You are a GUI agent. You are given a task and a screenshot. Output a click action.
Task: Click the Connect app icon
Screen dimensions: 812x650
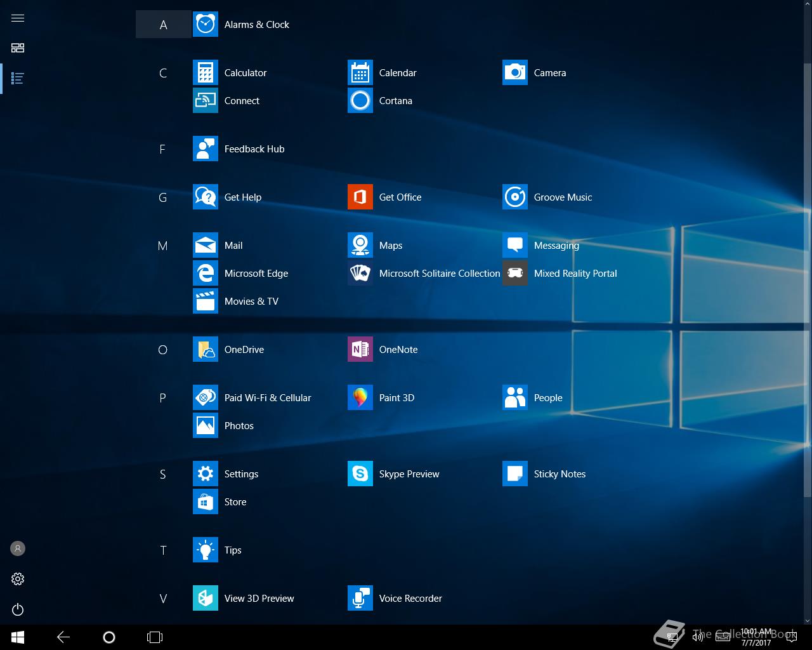point(206,101)
